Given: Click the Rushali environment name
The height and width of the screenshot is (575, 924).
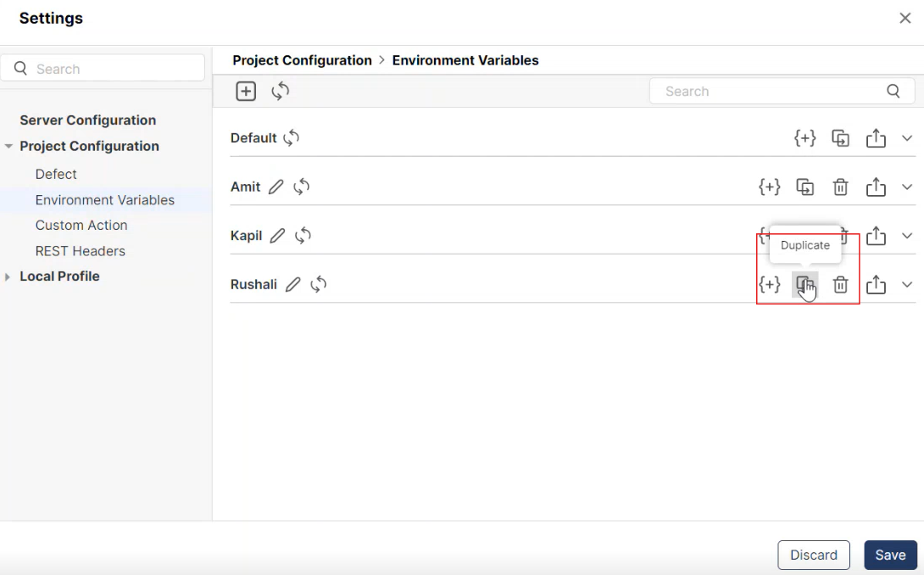Looking at the screenshot, I should coord(253,285).
